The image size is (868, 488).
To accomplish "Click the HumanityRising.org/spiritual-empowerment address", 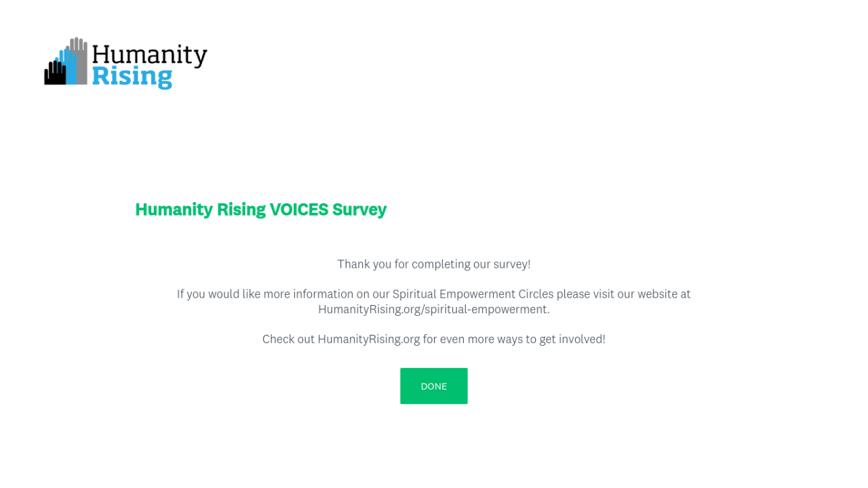I will [433, 309].
